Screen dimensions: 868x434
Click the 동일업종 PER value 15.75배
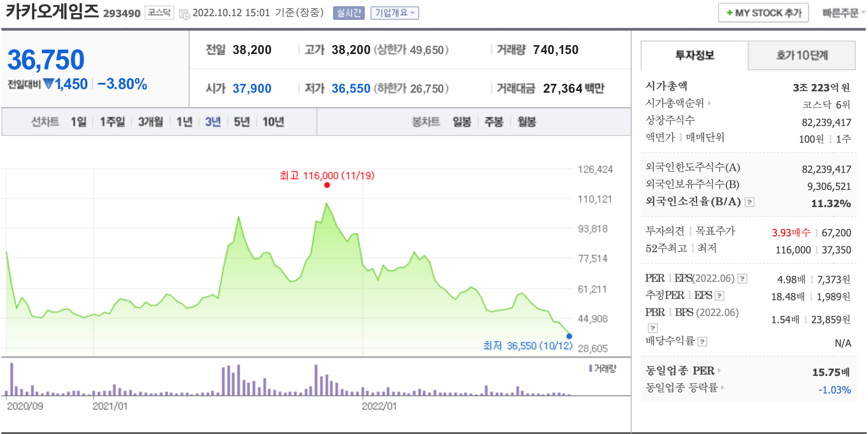(831, 372)
